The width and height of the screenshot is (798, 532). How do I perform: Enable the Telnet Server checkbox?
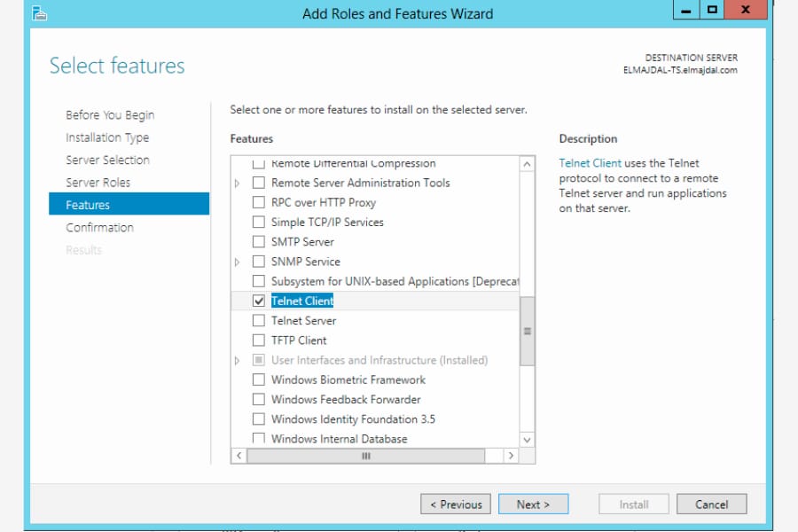(259, 321)
